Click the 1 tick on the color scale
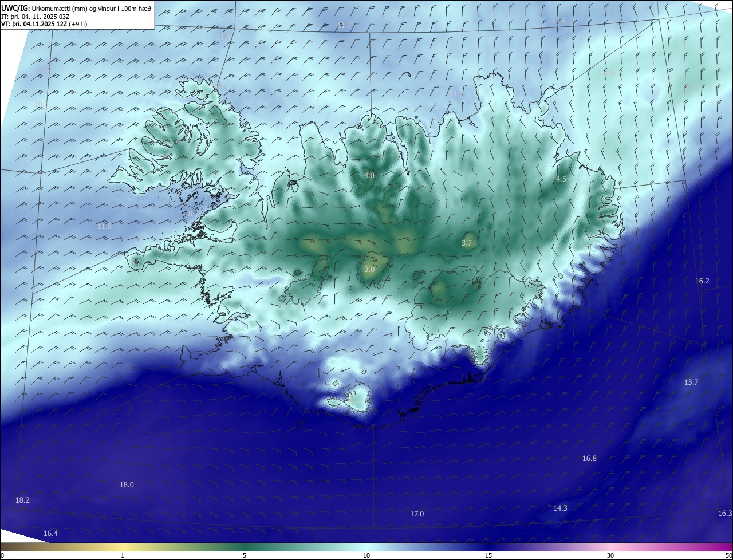The height and width of the screenshot is (560, 733). 123,555
